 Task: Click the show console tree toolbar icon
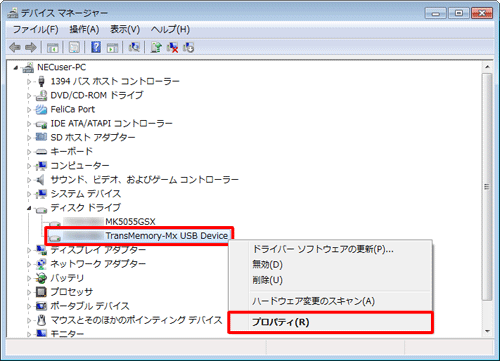click(53, 48)
